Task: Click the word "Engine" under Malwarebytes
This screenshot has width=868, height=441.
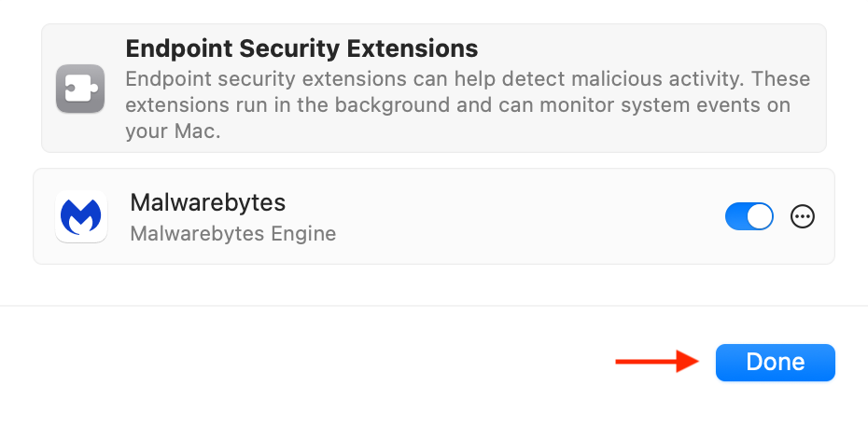Action: click(x=304, y=233)
